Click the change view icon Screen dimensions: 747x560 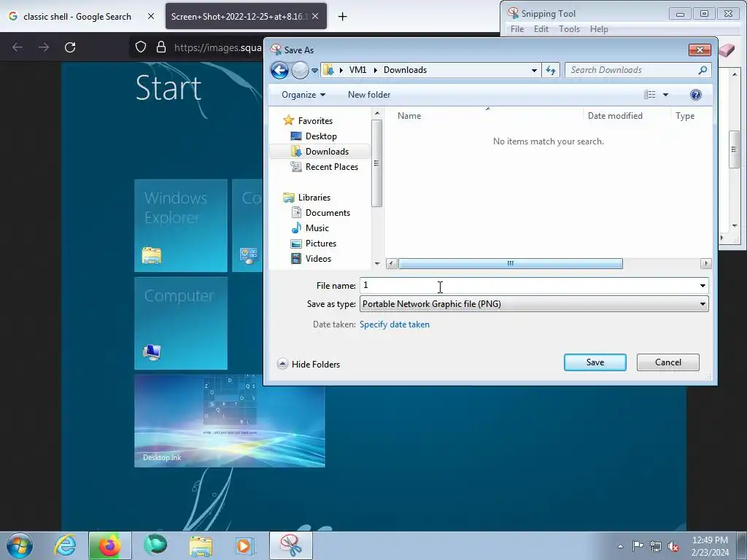(x=649, y=95)
